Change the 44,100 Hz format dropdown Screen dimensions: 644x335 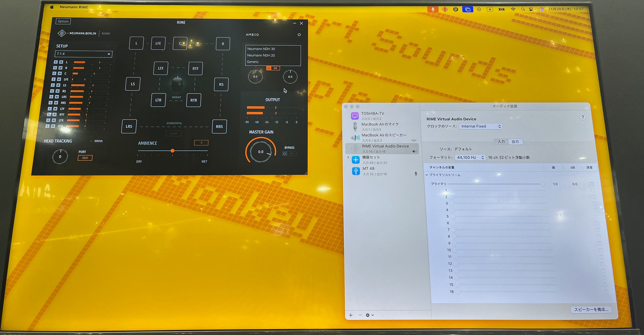click(x=470, y=157)
